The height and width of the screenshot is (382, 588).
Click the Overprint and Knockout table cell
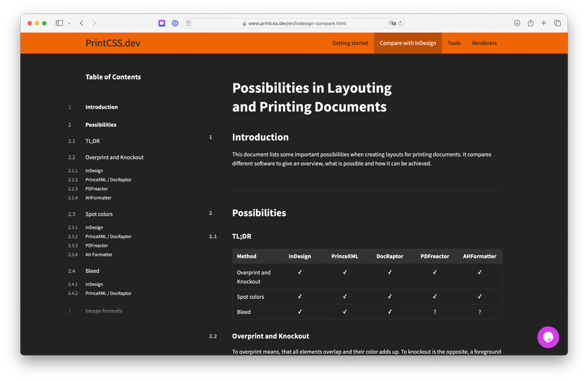[253, 277]
